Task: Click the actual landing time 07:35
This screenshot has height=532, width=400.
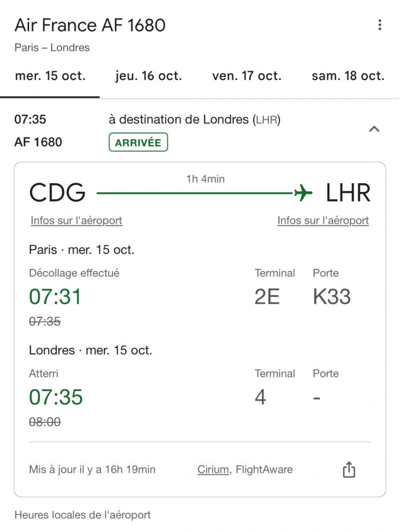Action: click(x=56, y=397)
